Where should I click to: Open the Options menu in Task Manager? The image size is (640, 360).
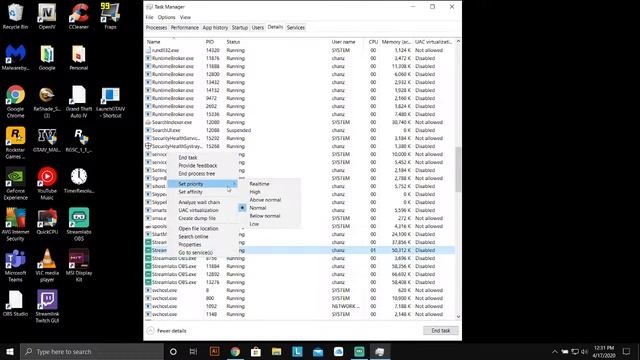tap(166, 17)
